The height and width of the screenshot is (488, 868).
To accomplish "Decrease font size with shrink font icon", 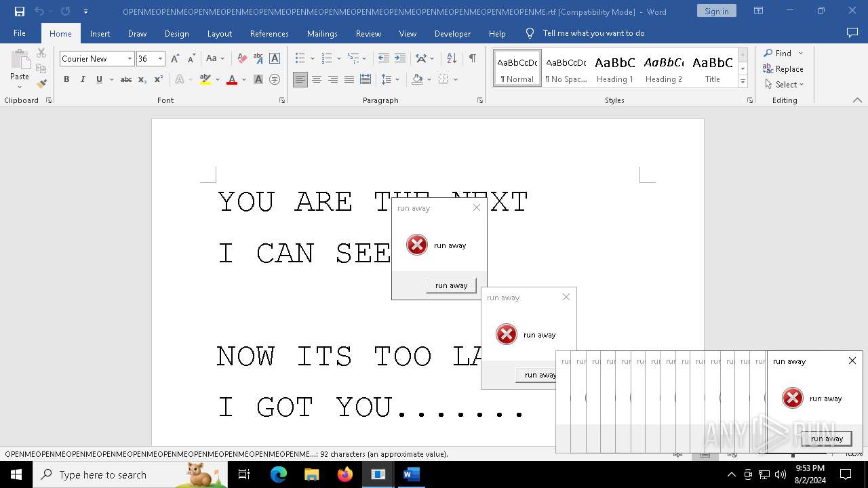I will coord(191,59).
